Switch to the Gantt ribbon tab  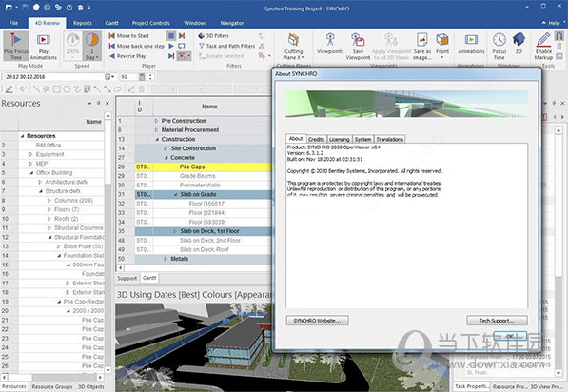point(111,23)
